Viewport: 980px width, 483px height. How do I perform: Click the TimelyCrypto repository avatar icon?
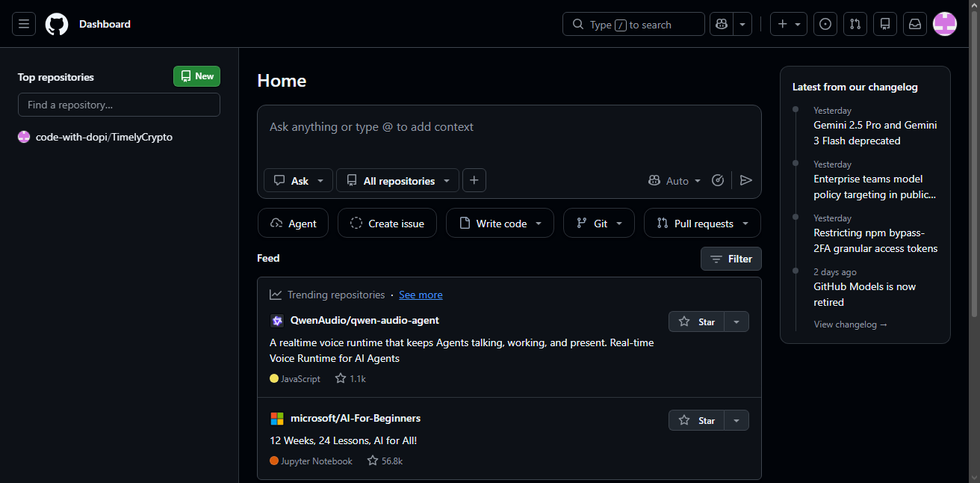pyautogui.click(x=24, y=137)
